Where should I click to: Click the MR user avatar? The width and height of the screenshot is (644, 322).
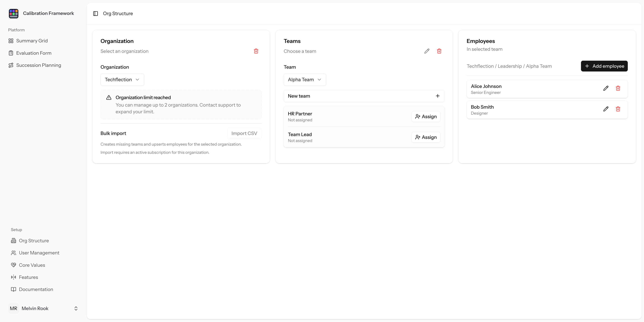[13, 309]
